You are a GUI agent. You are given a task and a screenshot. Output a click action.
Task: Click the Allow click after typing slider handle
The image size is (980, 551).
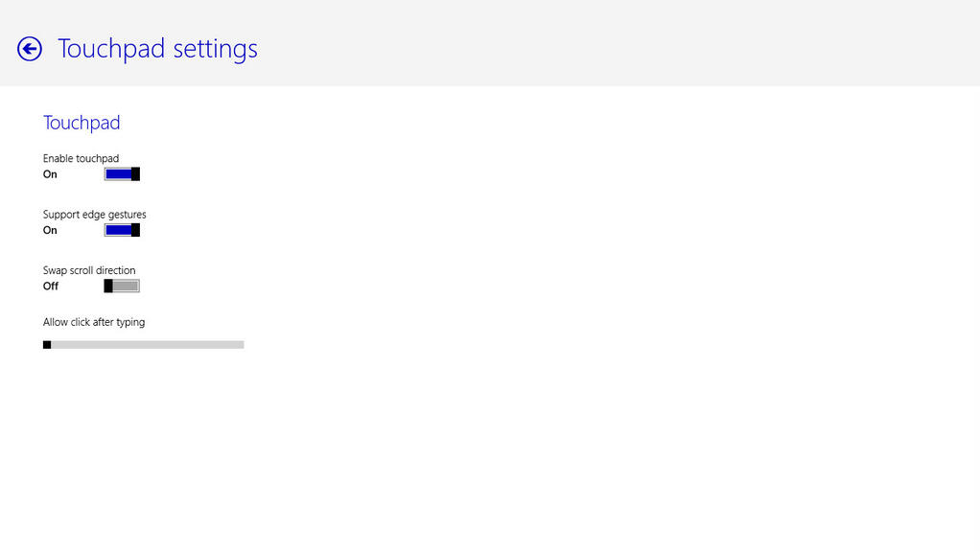coord(47,345)
